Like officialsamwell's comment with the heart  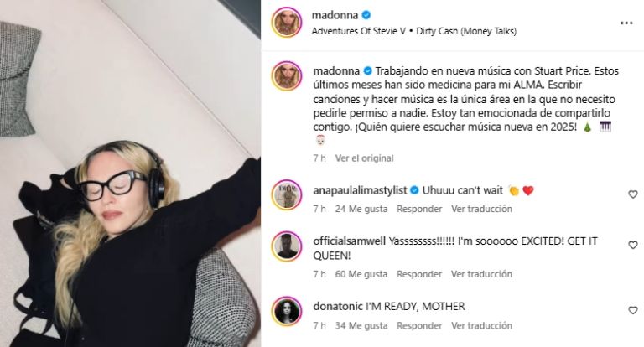pos(633,245)
